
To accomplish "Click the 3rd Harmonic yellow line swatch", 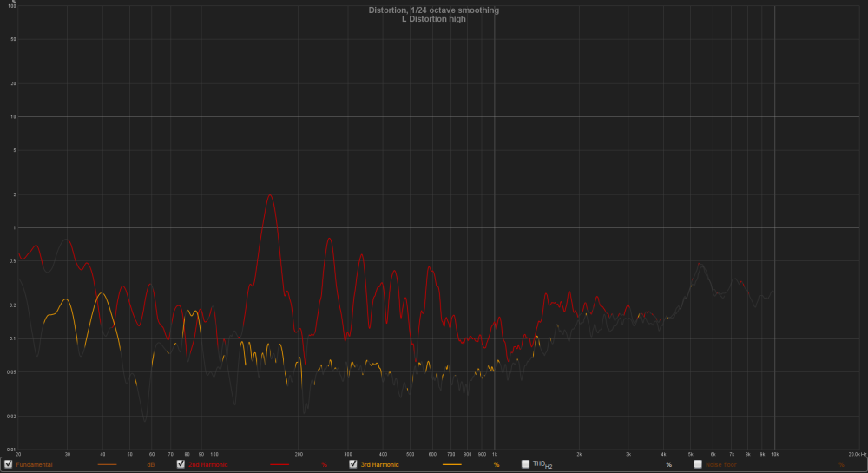I will tap(451, 464).
